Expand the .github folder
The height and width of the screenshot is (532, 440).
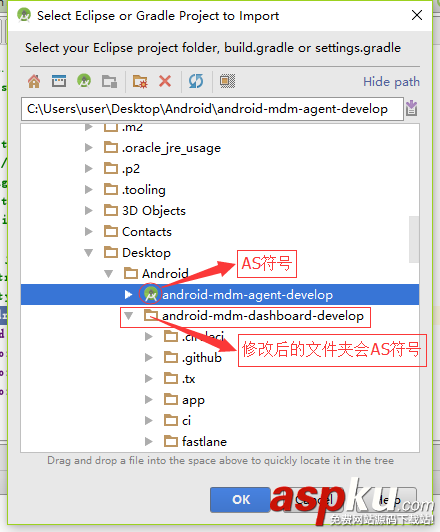coord(149,358)
